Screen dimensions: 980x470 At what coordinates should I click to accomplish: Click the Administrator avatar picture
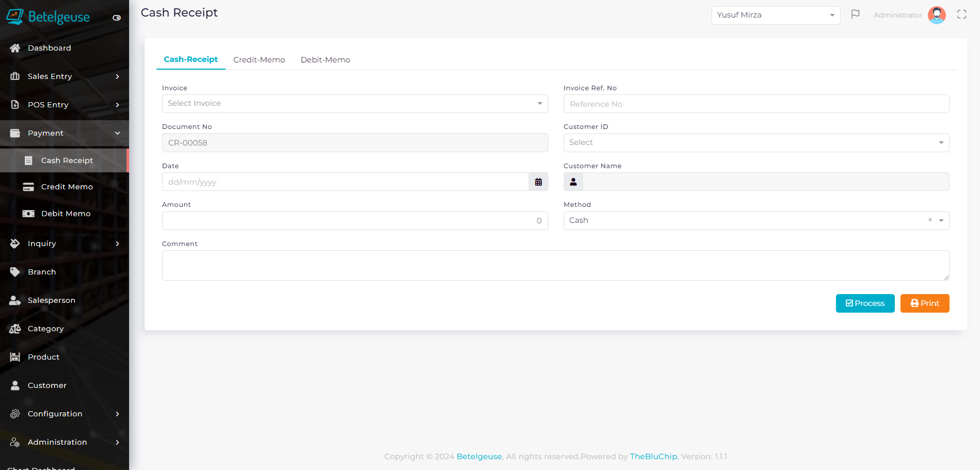[937, 15]
